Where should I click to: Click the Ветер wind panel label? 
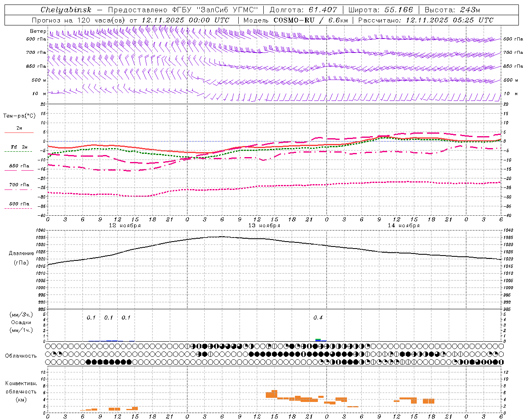(38, 31)
